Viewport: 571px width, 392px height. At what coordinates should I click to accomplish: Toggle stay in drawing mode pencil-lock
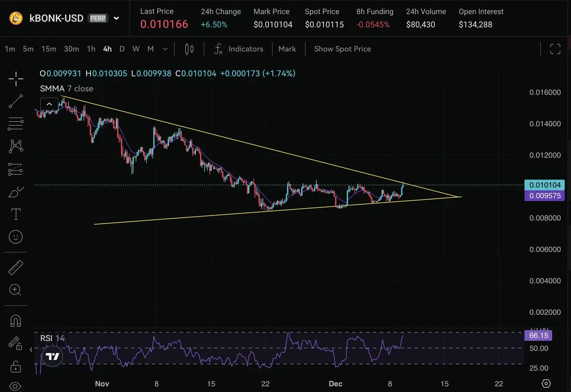[x=16, y=343]
